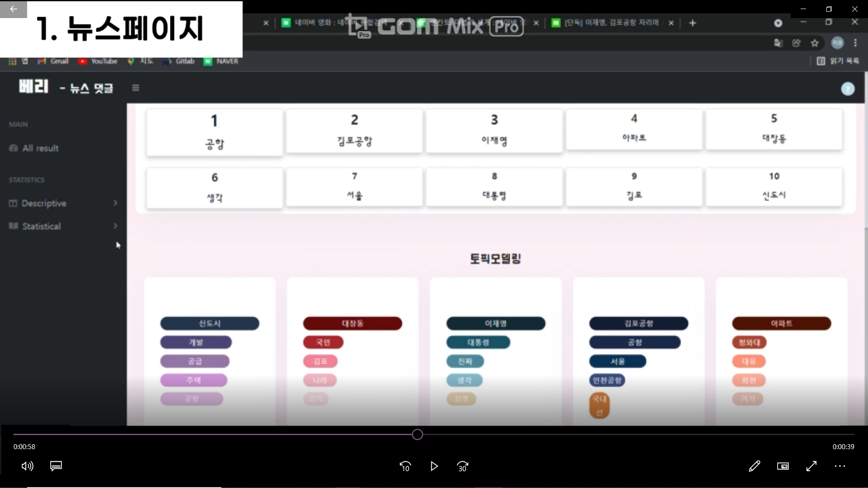Open All result in sidebar
The height and width of the screenshot is (488, 868).
40,148
